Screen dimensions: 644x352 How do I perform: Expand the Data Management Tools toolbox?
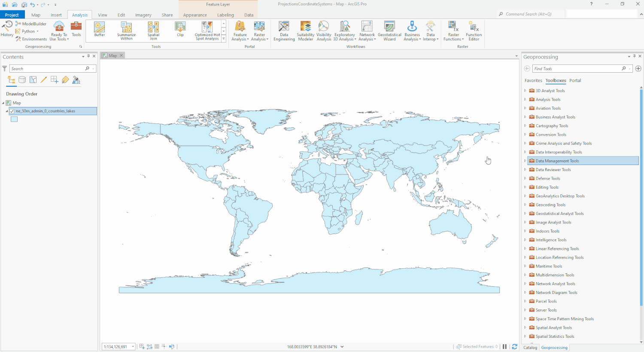coord(526,161)
